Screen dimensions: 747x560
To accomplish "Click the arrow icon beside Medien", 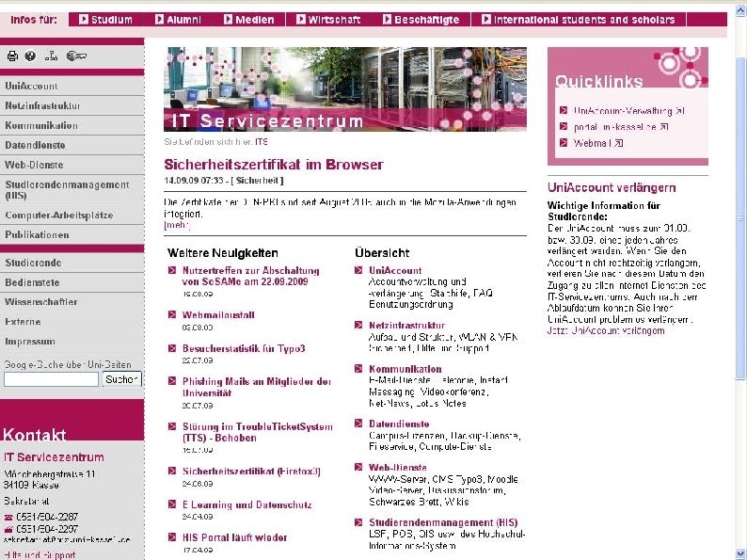I will click(x=229, y=19).
